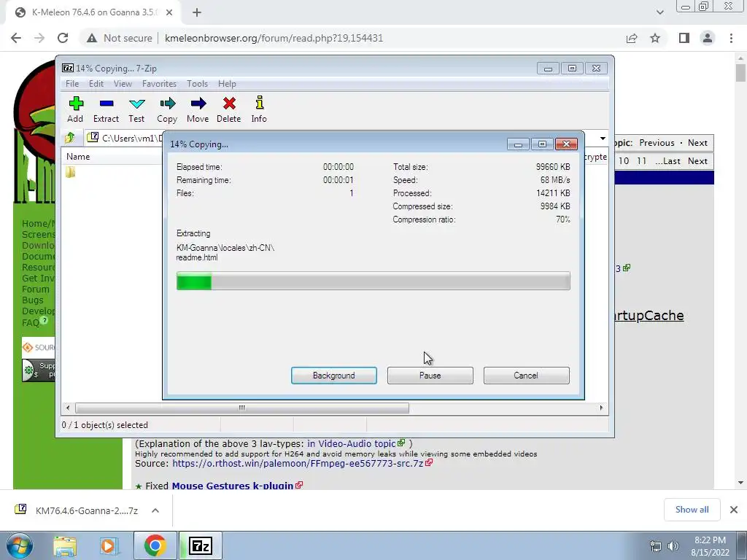Viewport: 747px width, 560px height.
Task: Open the Edit menu in 7-Zip
Action: 96,84
